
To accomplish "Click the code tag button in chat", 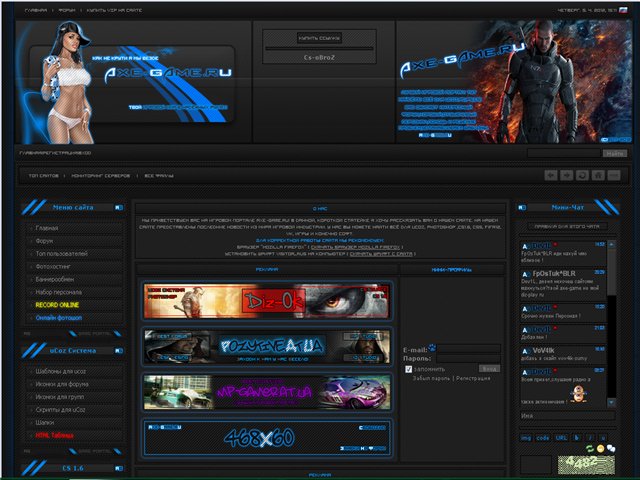I will pos(542,438).
